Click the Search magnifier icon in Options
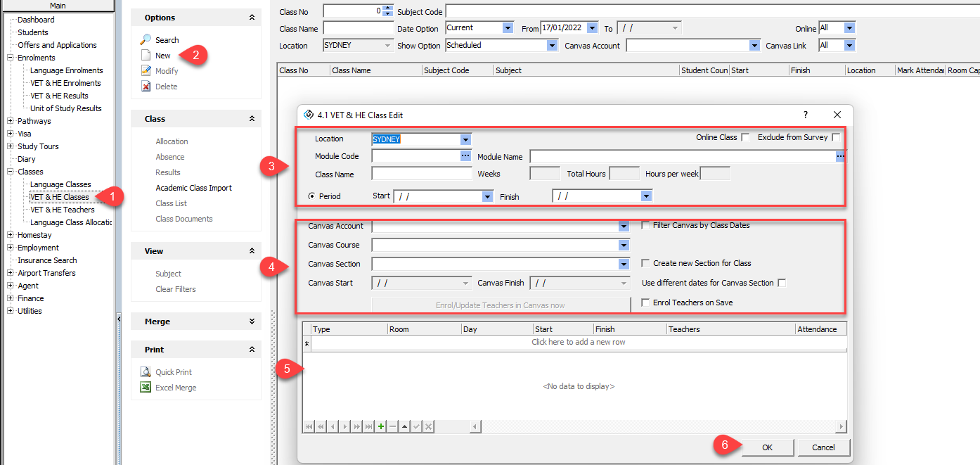 tap(146, 40)
